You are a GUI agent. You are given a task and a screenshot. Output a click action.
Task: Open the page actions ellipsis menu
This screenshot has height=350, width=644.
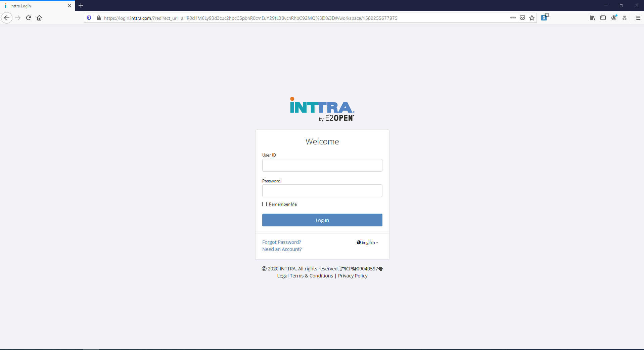[x=513, y=18]
